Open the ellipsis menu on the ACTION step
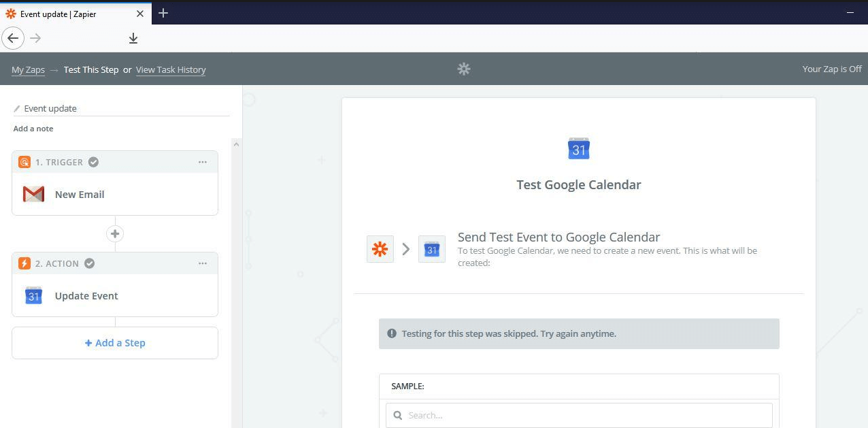 (x=203, y=263)
